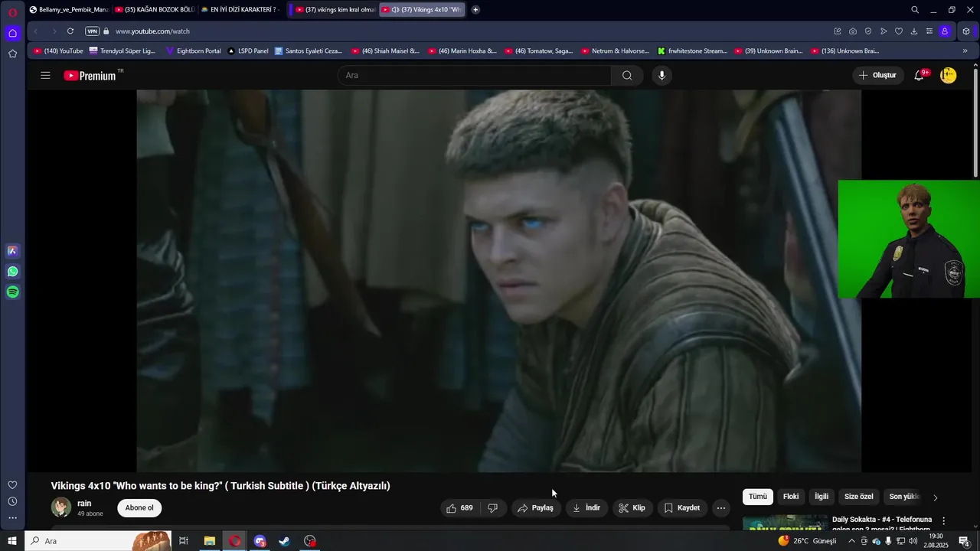The width and height of the screenshot is (980, 551).
Task: Start voice search with the microphone
Action: pos(662,75)
